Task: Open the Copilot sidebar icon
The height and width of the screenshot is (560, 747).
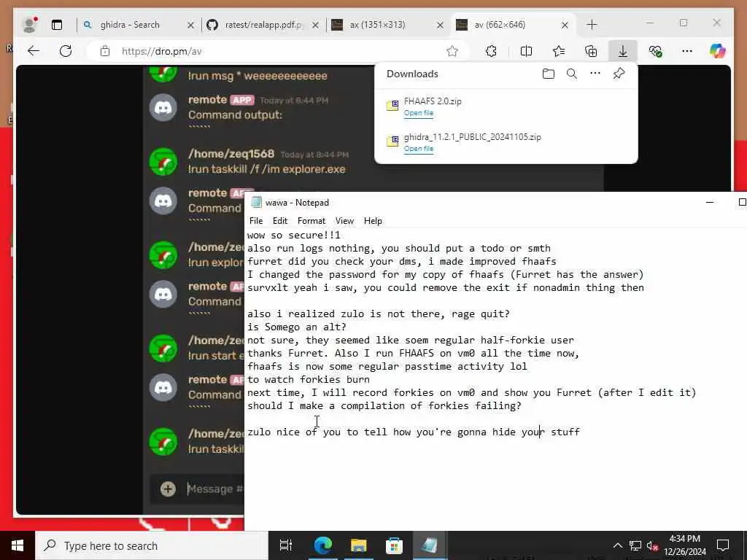Action: 718,51
